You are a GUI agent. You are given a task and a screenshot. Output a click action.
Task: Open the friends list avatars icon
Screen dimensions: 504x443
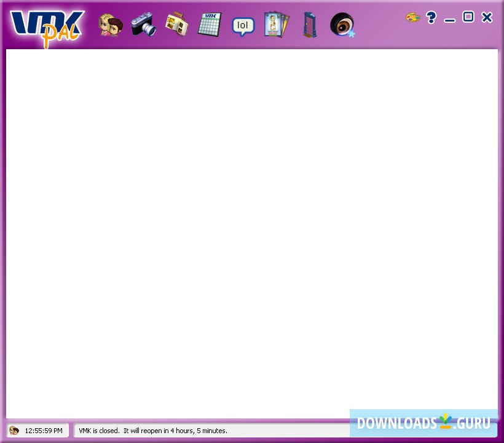(x=111, y=25)
